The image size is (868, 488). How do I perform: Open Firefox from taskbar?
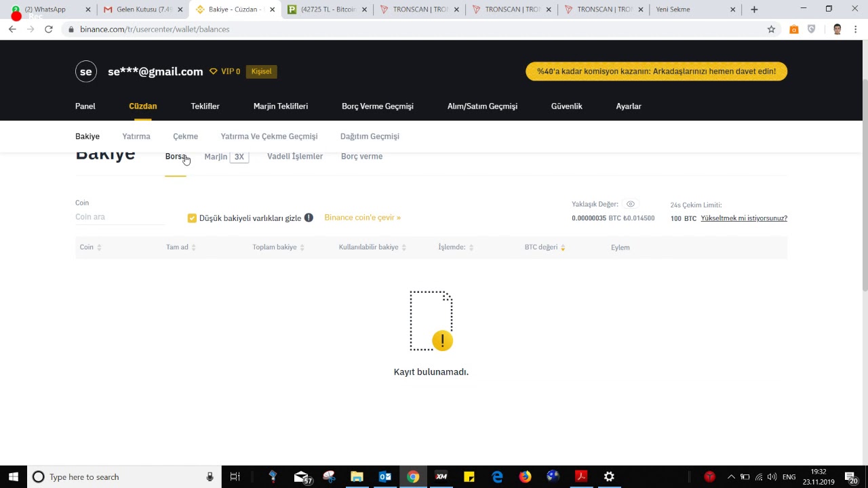[526, 477]
